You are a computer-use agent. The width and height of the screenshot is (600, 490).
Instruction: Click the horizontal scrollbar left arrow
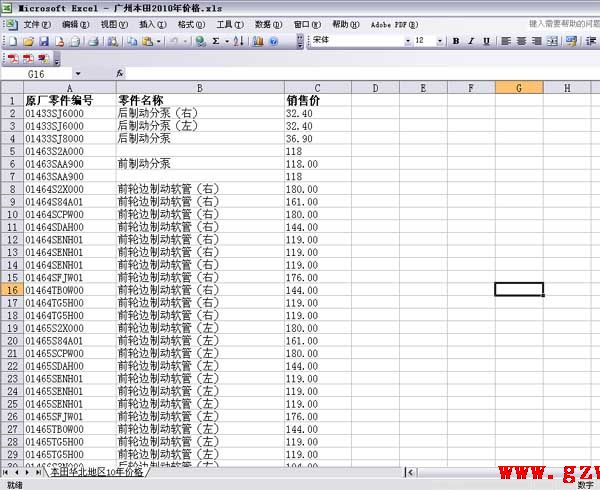coord(411,472)
